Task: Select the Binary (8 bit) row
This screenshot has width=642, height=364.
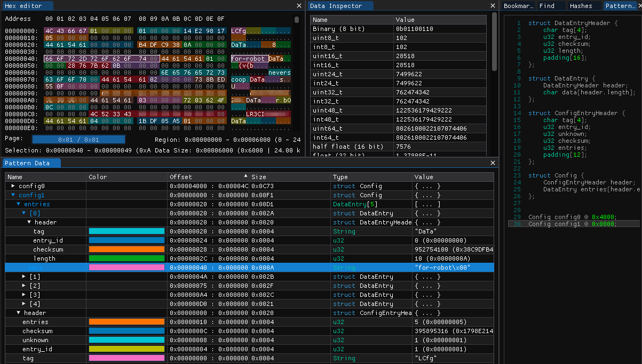Action: (398, 29)
